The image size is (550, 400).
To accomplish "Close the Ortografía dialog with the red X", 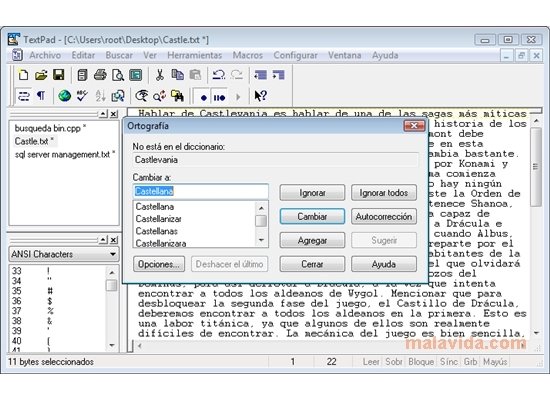I will 414,126.
